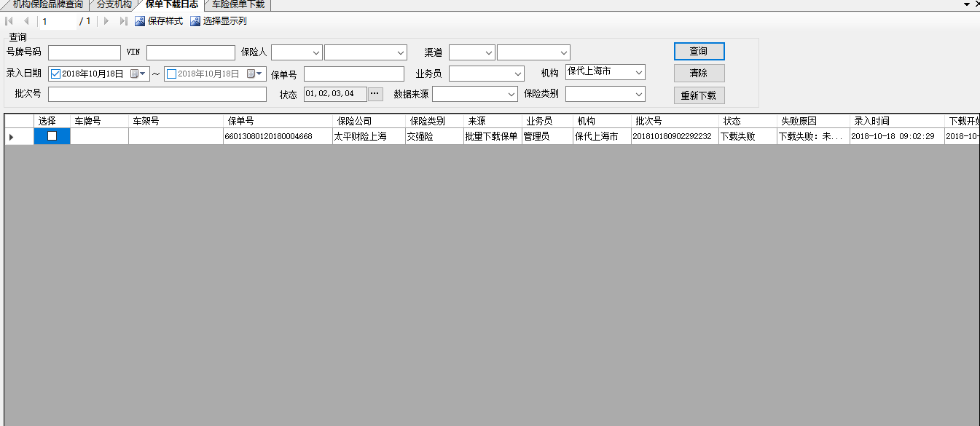Click the 清除 button
Screen dimensions: 980x426
pyautogui.click(x=699, y=73)
